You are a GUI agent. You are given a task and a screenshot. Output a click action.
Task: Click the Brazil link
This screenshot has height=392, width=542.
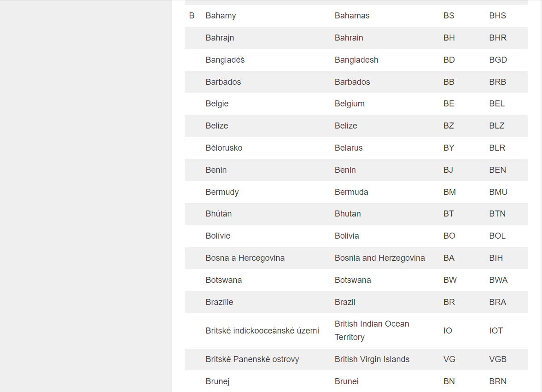click(x=344, y=302)
